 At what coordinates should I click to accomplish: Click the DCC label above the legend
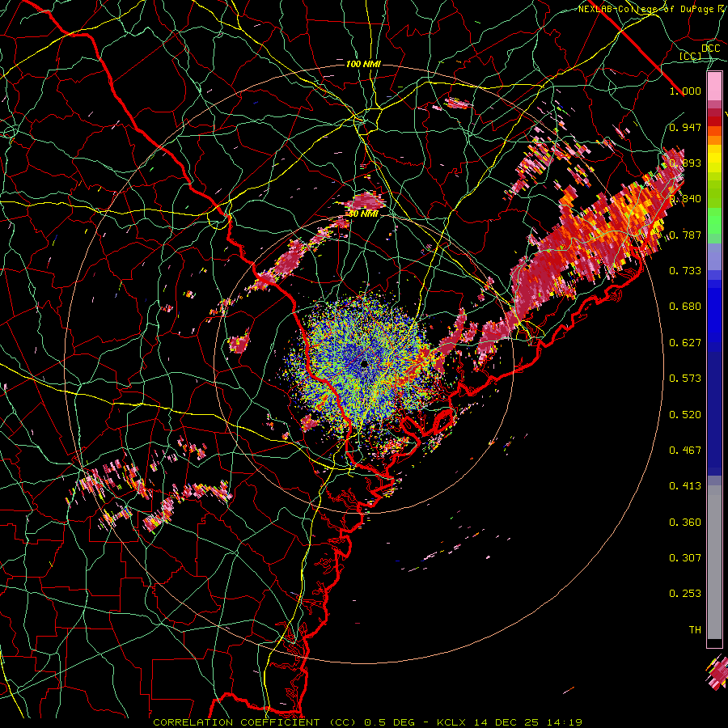[x=711, y=49]
